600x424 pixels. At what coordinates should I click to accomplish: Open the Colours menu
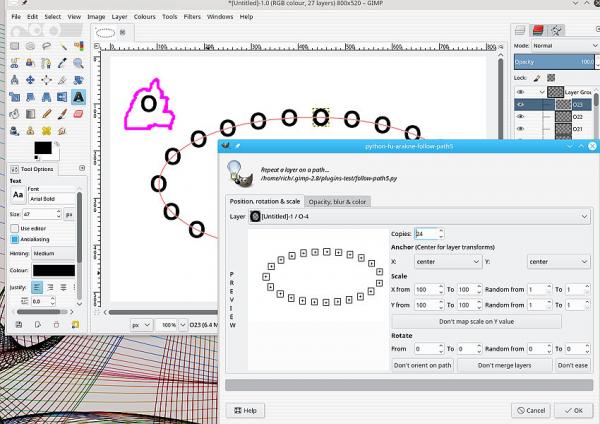[145, 17]
